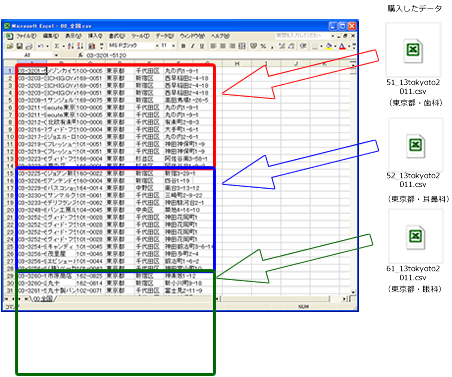Select column J header
Viewport: 452px width, 377px height.
(x=295, y=63)
